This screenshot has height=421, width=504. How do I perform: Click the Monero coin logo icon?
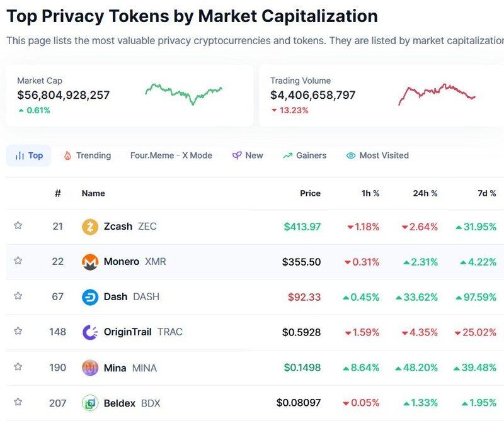[90, 262]
